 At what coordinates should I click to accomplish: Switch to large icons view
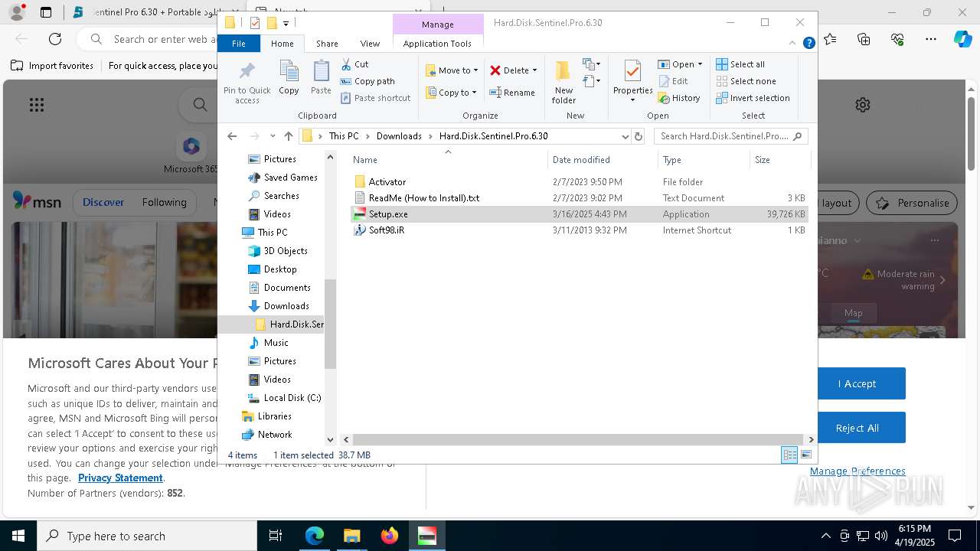click(806, 455)
